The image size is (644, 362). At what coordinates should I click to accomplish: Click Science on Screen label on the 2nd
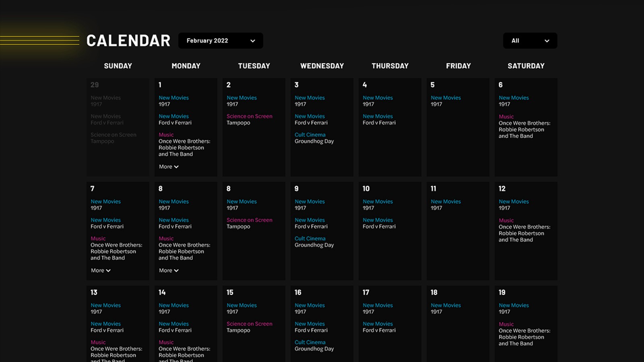[250, 116]
